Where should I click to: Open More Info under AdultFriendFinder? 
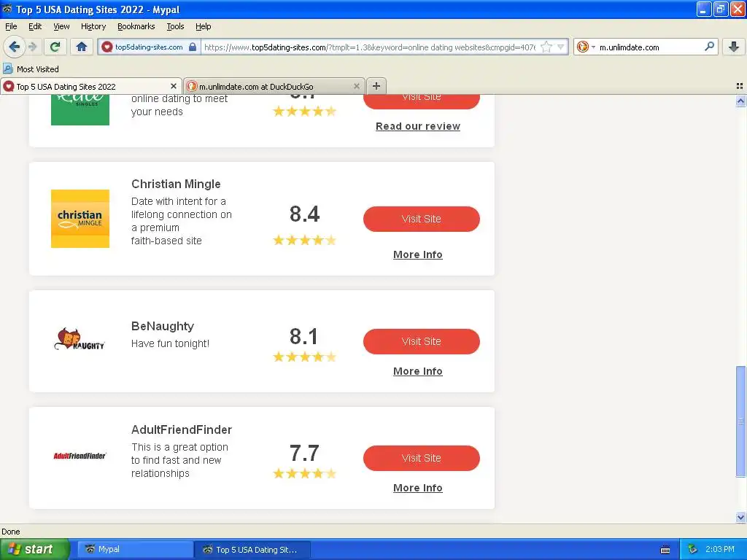tap(418, 488)
